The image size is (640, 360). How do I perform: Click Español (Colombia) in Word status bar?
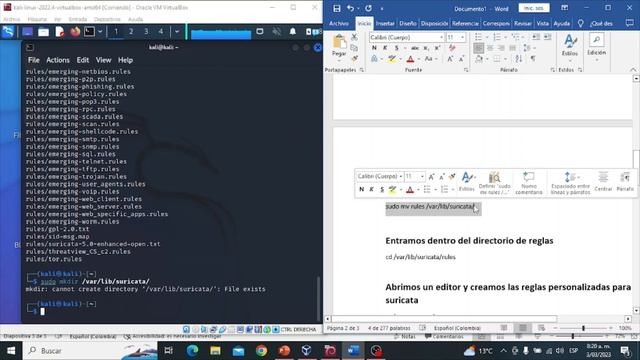457,328
